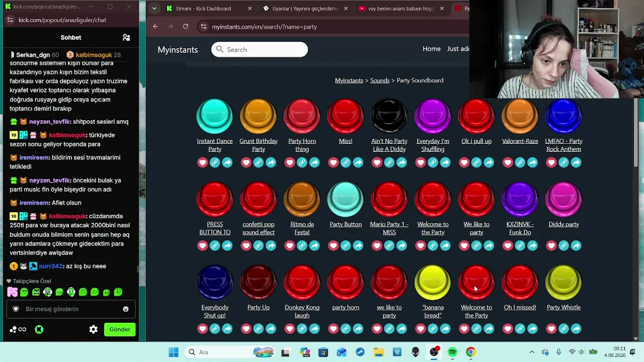The width and height of the screenshot is (644, 362).
Task: Select the pink FS emote
Action: 12,292
